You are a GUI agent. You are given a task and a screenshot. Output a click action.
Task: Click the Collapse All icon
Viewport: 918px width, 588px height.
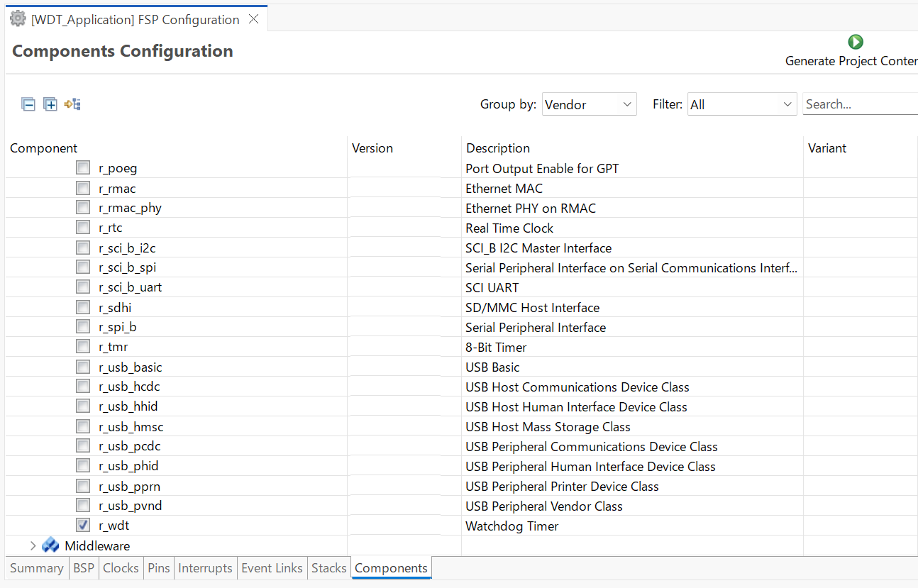[x=28, y=104]
